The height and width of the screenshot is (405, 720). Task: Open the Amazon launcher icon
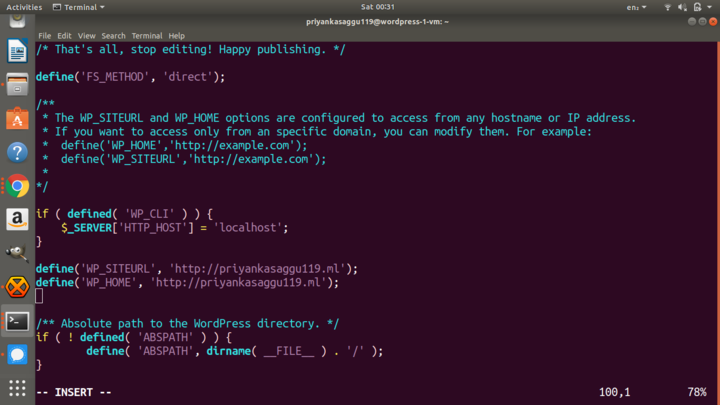[x=17, y=219]
